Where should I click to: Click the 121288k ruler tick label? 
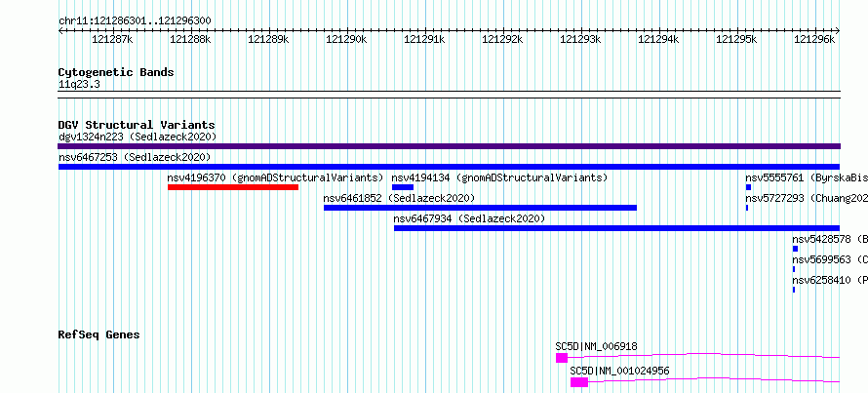[x=190, y=39]
